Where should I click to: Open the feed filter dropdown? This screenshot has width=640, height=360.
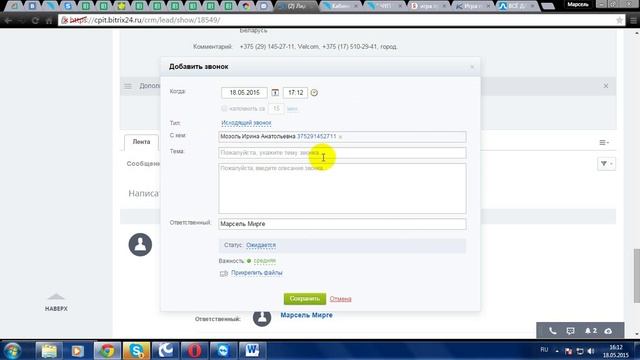(606, 164)
